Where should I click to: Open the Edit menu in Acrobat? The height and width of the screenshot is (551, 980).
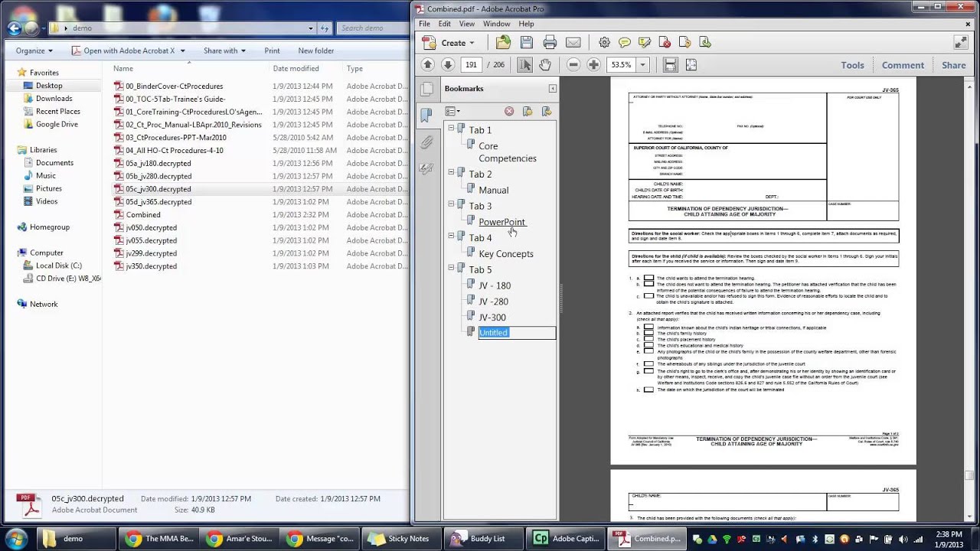click(x=444, y=24)
